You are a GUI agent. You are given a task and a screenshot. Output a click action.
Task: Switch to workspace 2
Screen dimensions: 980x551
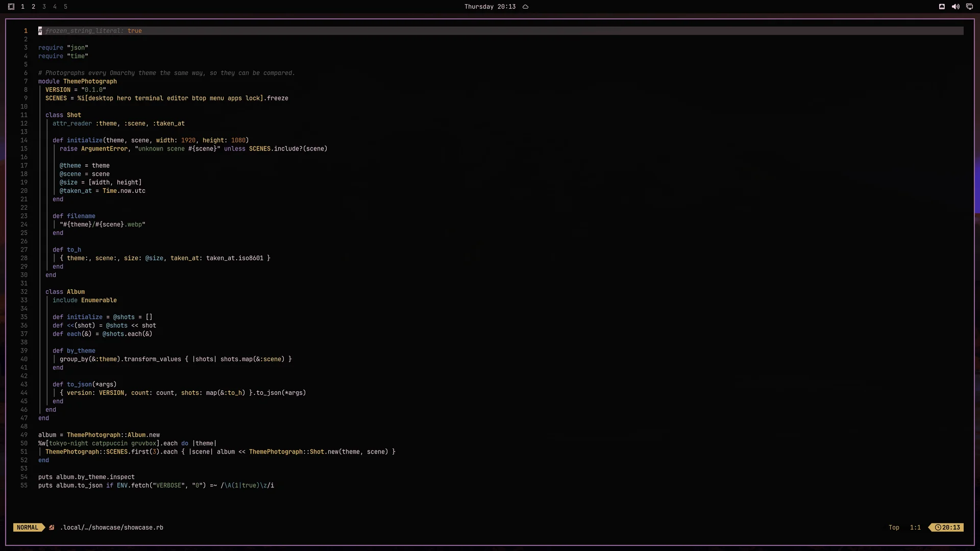33,7
